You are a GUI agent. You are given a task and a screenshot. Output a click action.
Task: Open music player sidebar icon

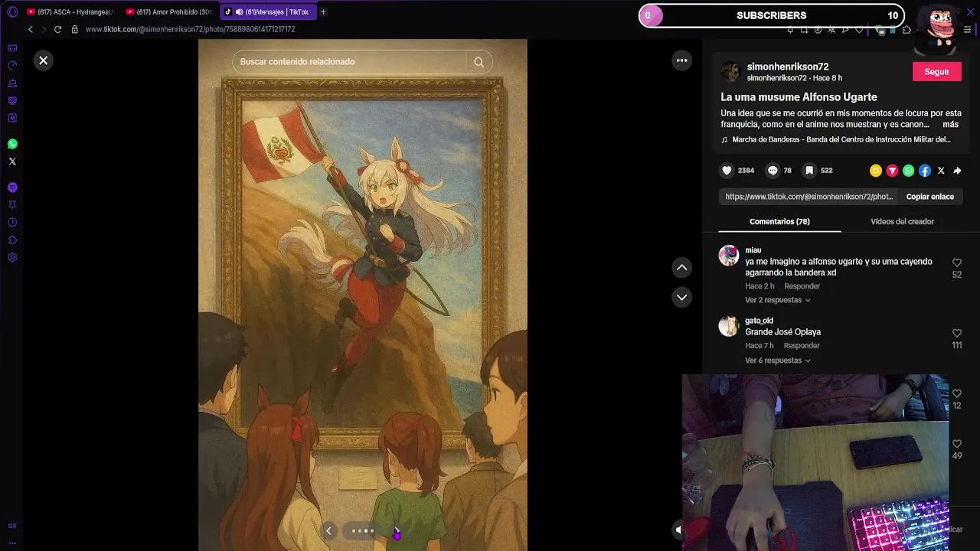(12, 187)
